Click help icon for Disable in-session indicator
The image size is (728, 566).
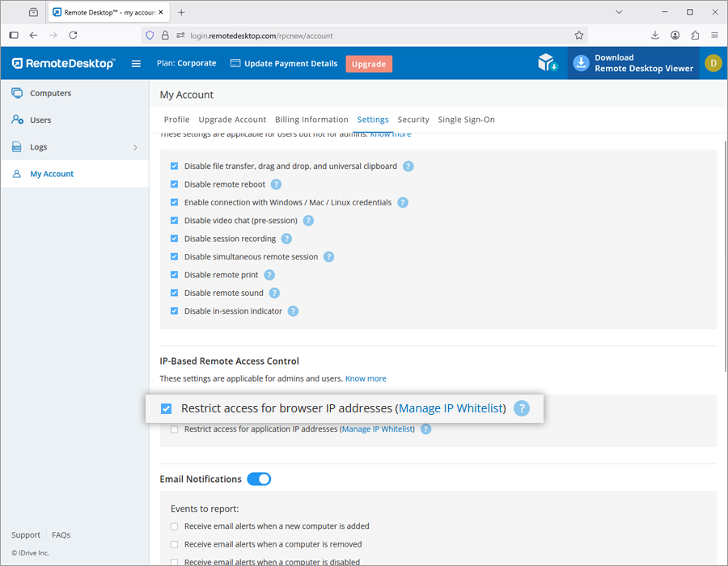[x=293, y=311]
